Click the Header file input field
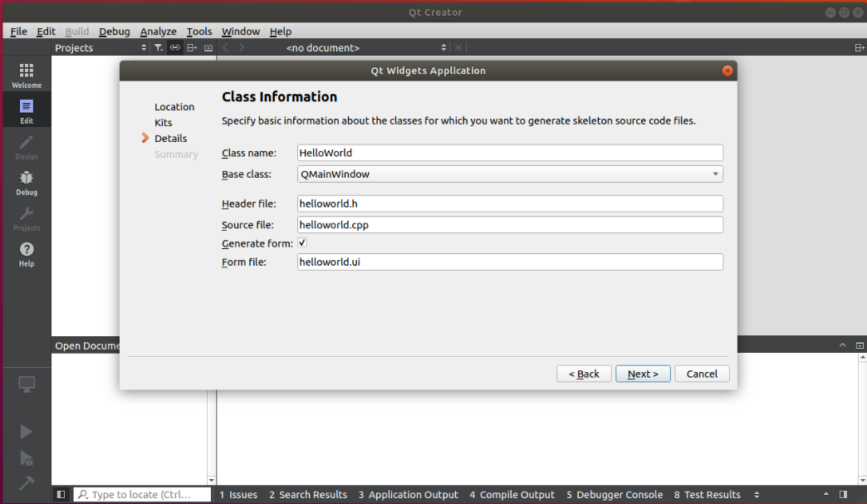 (x=510, y=204)
